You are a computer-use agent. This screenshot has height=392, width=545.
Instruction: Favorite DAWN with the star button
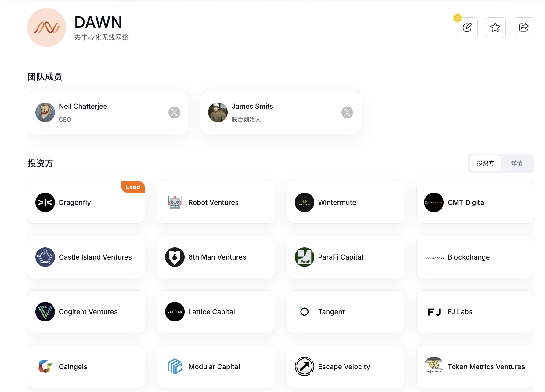coord(495,27)
